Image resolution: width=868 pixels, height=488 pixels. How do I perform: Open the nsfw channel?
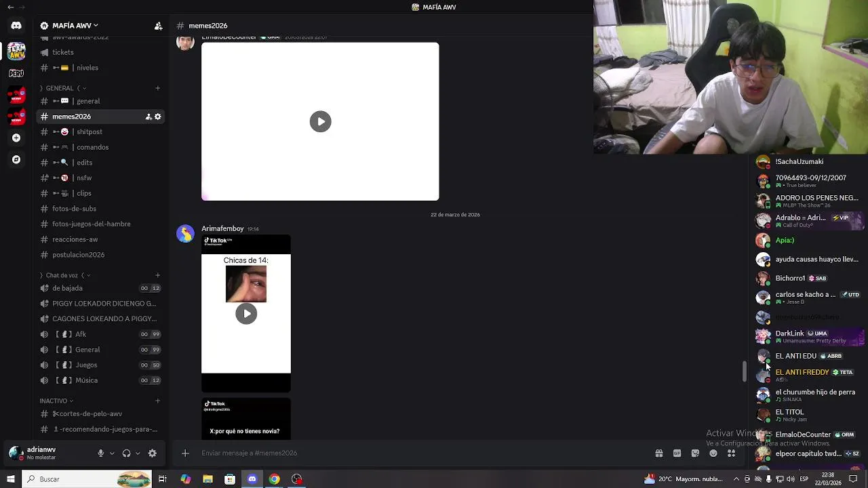[100, 178]
